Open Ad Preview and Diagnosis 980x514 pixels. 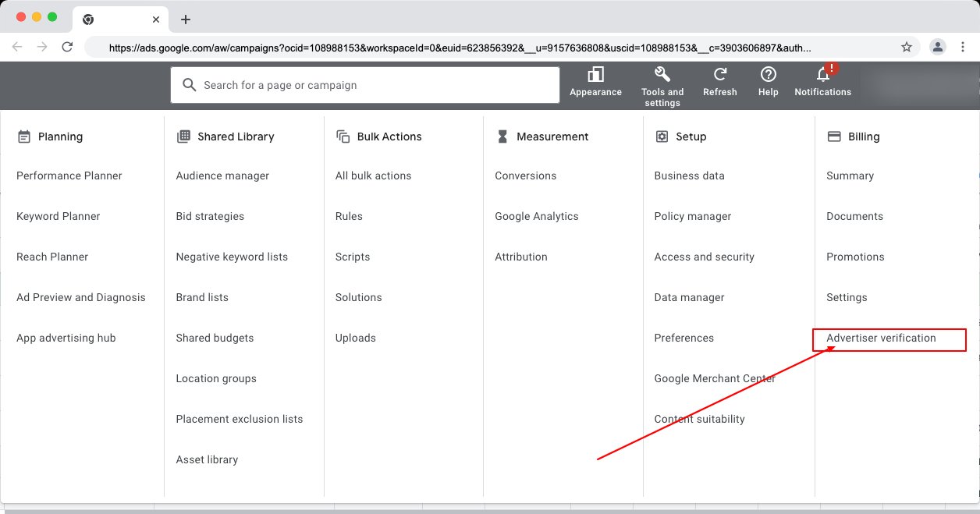(81, 297)
